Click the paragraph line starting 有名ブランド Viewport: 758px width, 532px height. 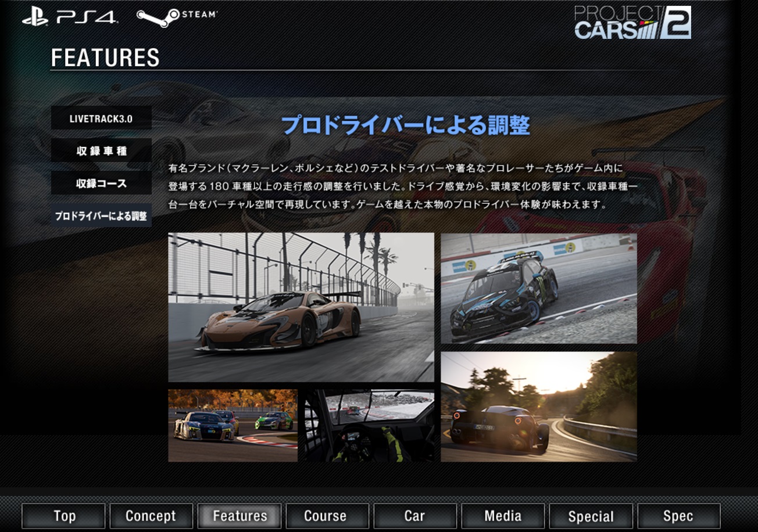point(395,168)
